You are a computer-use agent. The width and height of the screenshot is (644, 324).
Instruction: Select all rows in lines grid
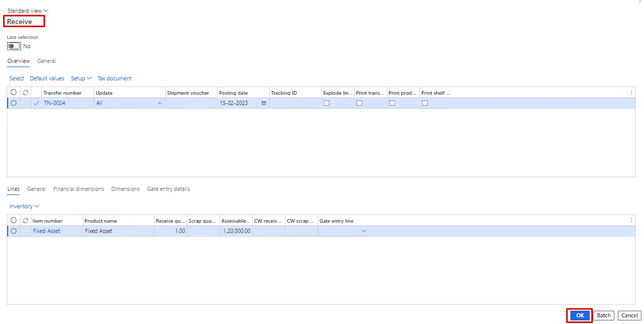click(13, 221)
